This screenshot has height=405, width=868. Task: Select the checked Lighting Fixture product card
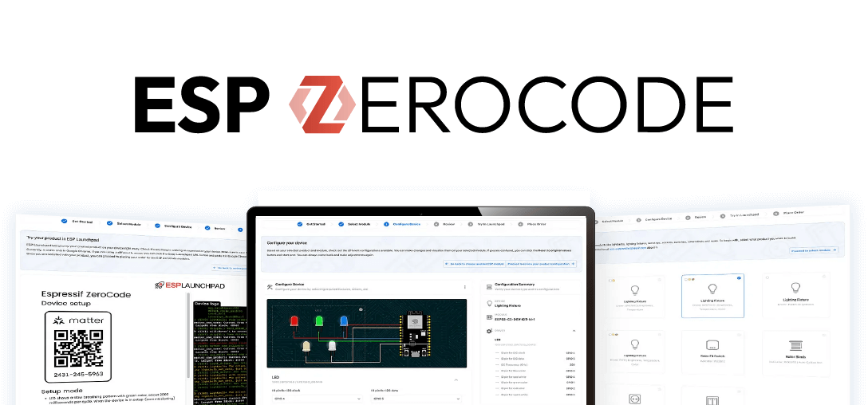coord(712,296)
